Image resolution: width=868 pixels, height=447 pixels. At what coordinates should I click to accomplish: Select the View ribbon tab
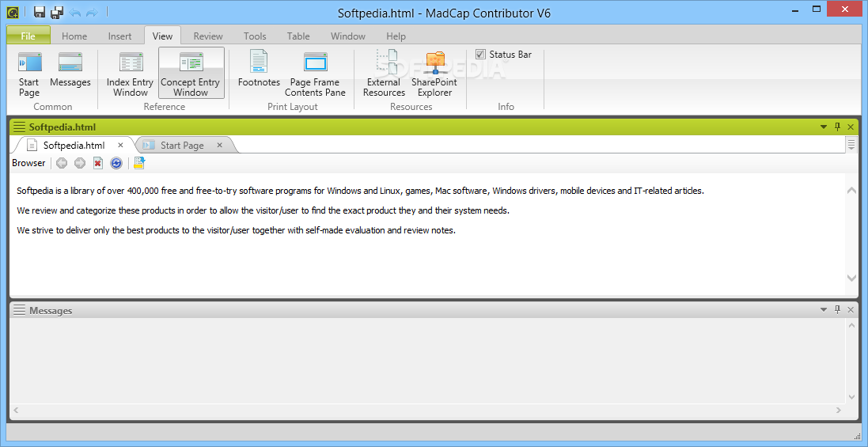tap(162, 36)
